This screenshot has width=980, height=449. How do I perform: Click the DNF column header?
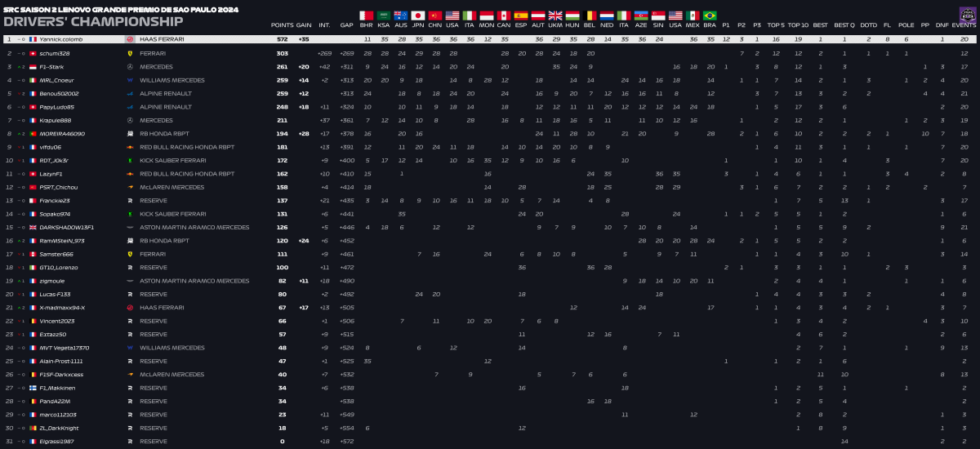942,25
